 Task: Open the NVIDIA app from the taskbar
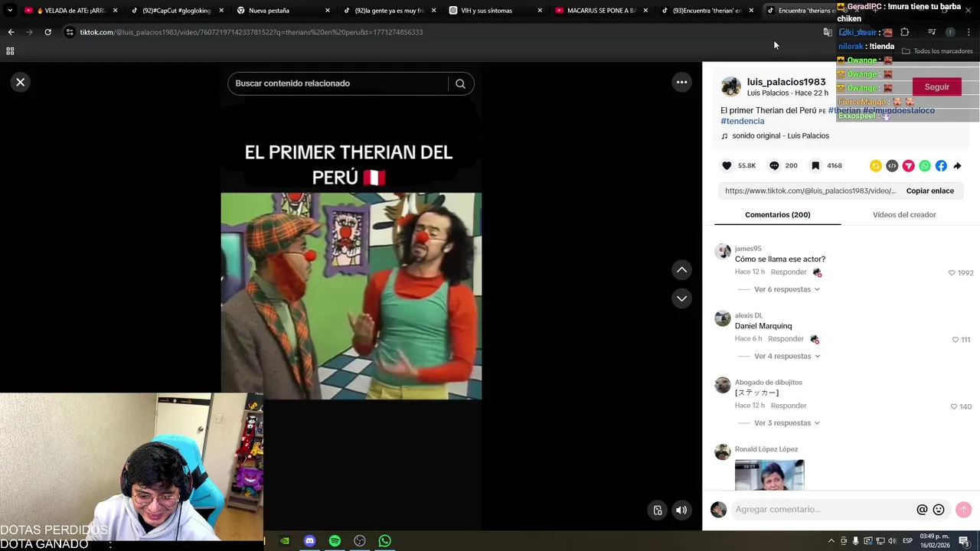point(285,541)
